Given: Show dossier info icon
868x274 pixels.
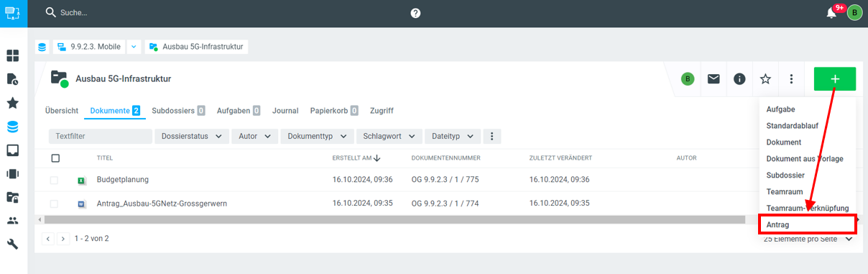Looking at the screenshot, I should (739, 79).
